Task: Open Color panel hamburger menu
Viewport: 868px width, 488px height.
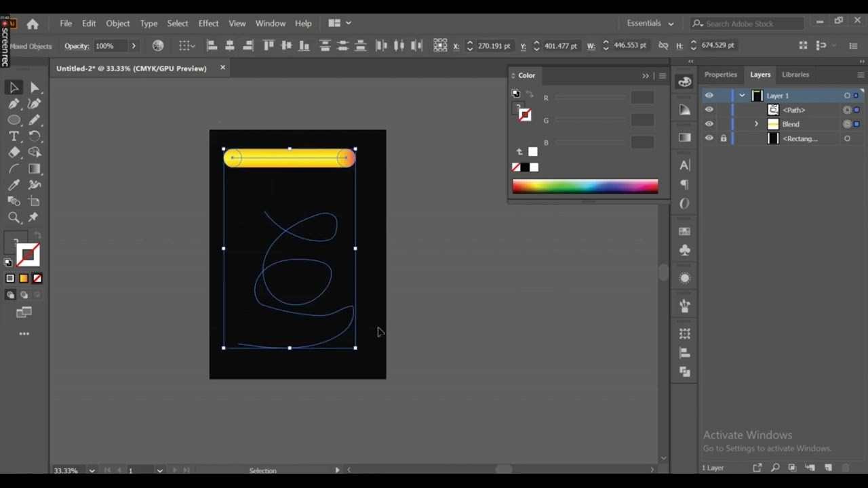Action: click(663, 75)
